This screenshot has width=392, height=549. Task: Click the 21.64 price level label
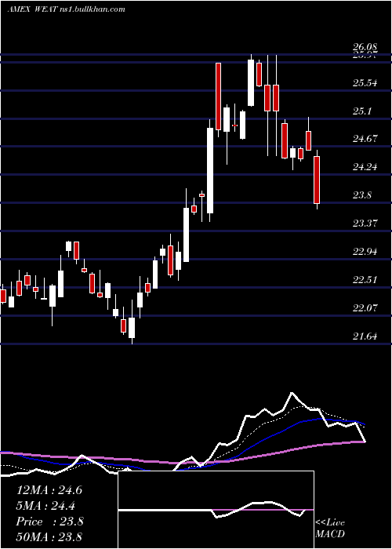[x=365, y=336]
